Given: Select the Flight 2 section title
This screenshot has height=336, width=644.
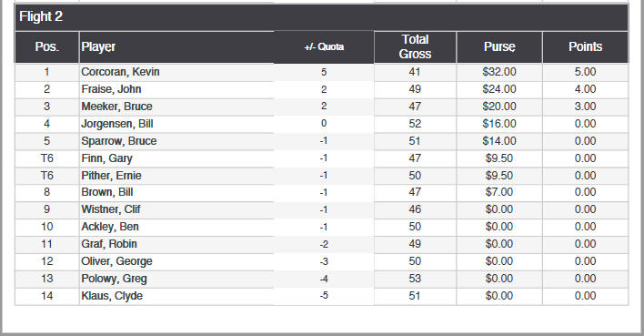Looking at the screenshot, I should coord(41,16).
